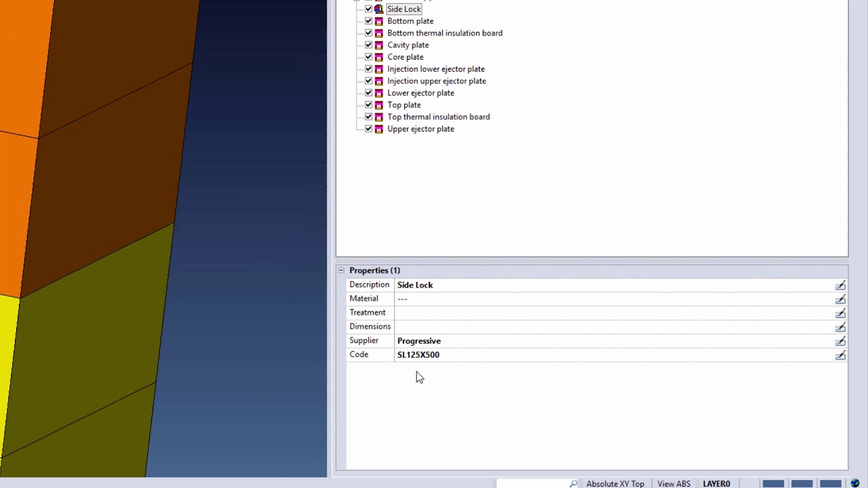868x488 pixels.
Task: Click View ABS in status bar
Action: pos(673,483)
